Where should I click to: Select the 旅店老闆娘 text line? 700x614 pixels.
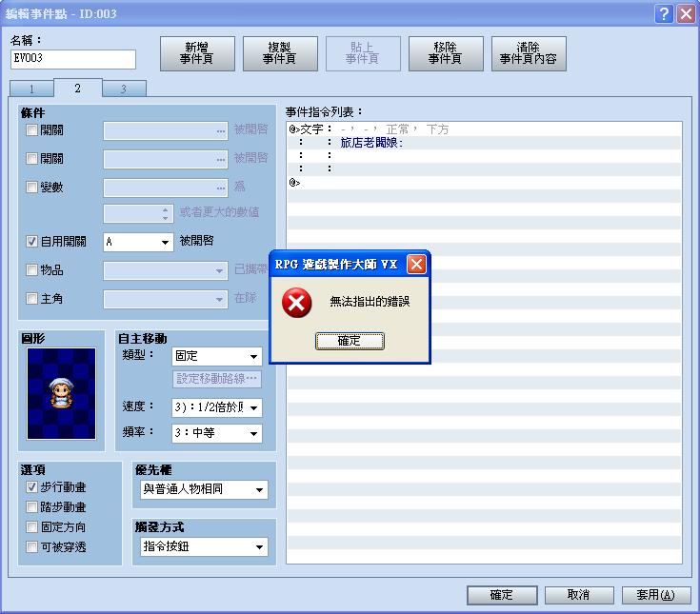(x=484, y=143)
